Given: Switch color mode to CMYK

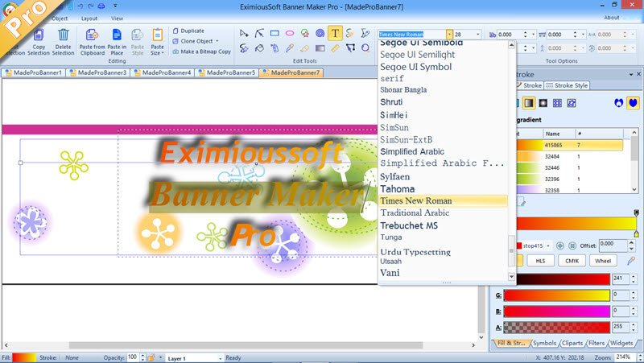Looking at the screenshot, I should [x=572, y=261].
